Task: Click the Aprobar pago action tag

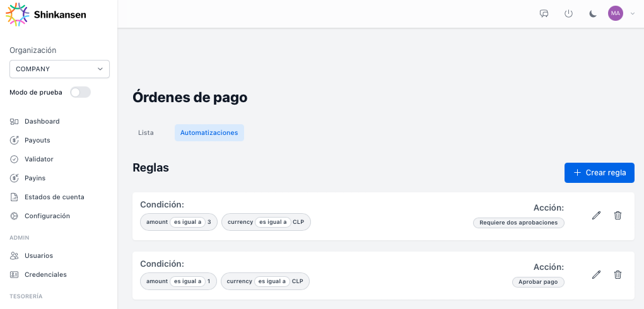Action: pyautogui.click(x=538, y=282)
